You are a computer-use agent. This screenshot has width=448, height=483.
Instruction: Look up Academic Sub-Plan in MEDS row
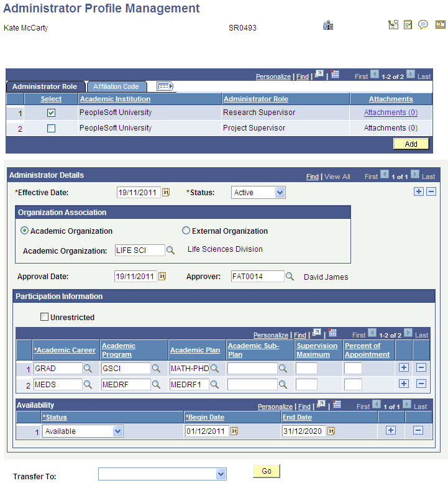283,384
